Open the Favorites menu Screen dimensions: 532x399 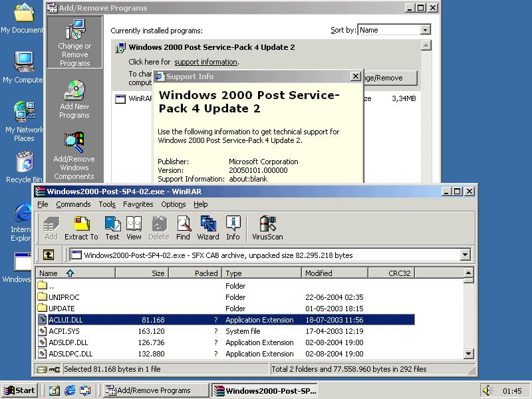click(x=138, y=204)
